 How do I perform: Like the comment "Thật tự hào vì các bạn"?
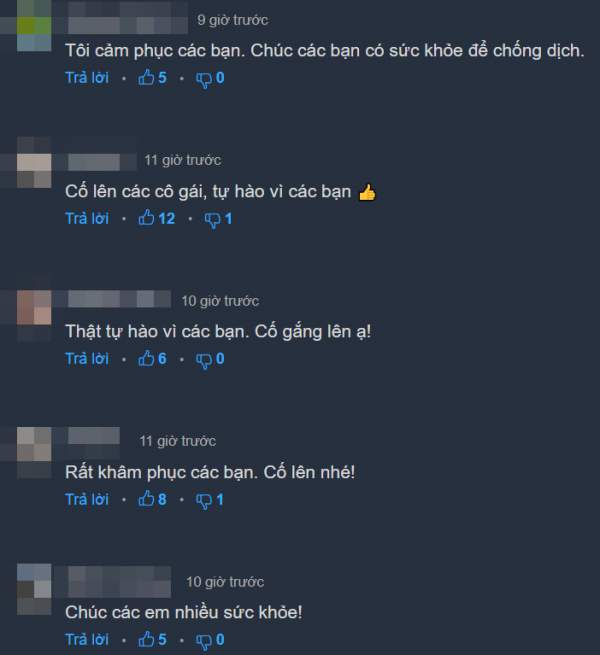[152, 358]
